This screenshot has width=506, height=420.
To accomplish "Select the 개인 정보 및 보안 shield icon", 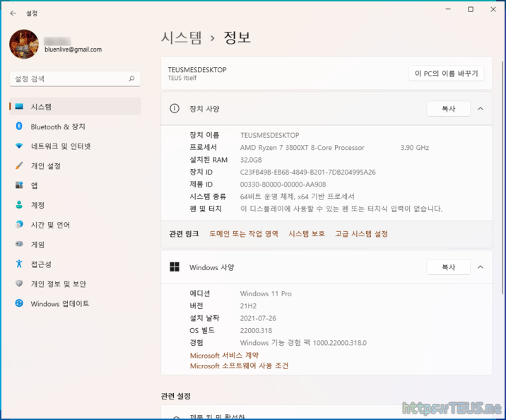I will pos(19,284).
